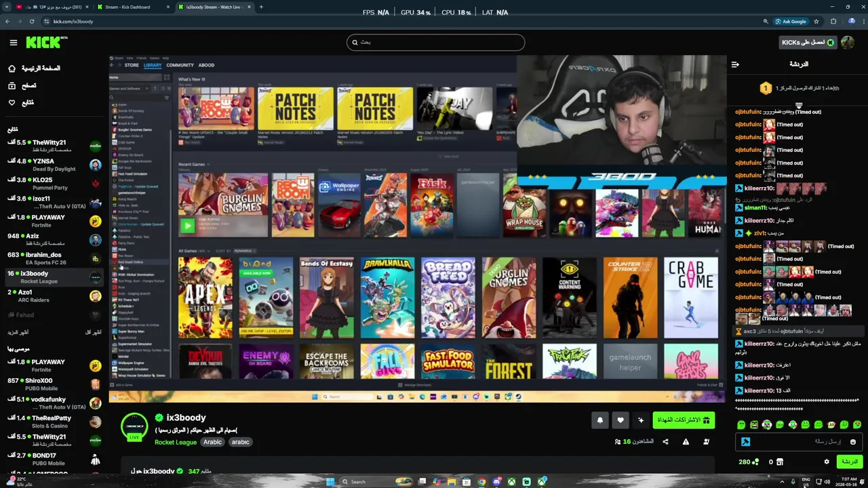868x488 pixels.
Task: Open Microsoft Store from the taskbar
Action: [467, 482]
